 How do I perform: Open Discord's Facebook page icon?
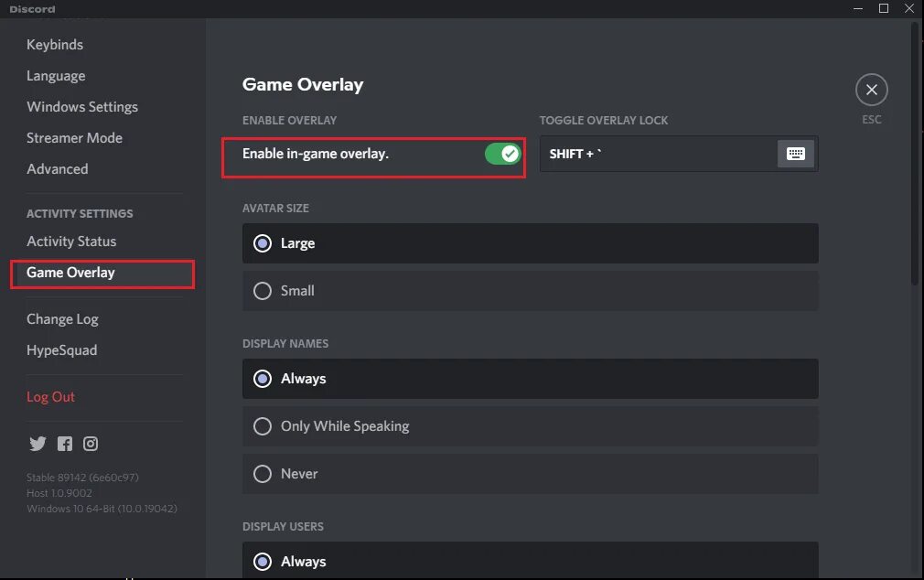pos(65,444)
